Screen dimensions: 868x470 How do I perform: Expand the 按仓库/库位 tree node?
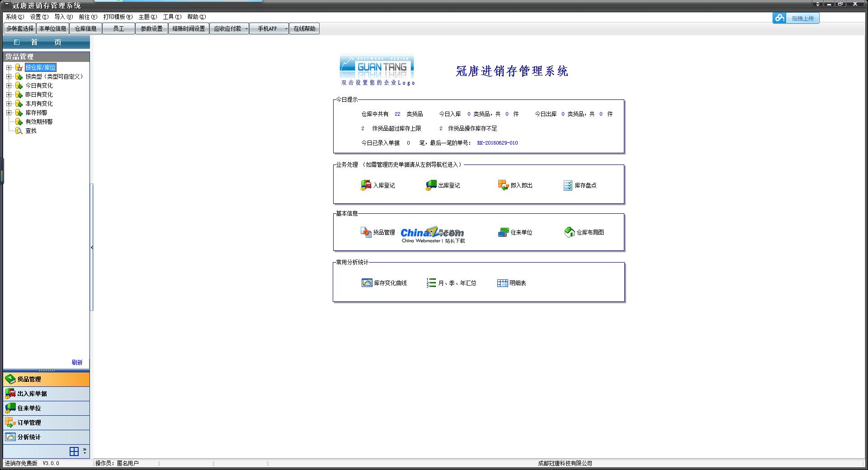coord(9,67)
